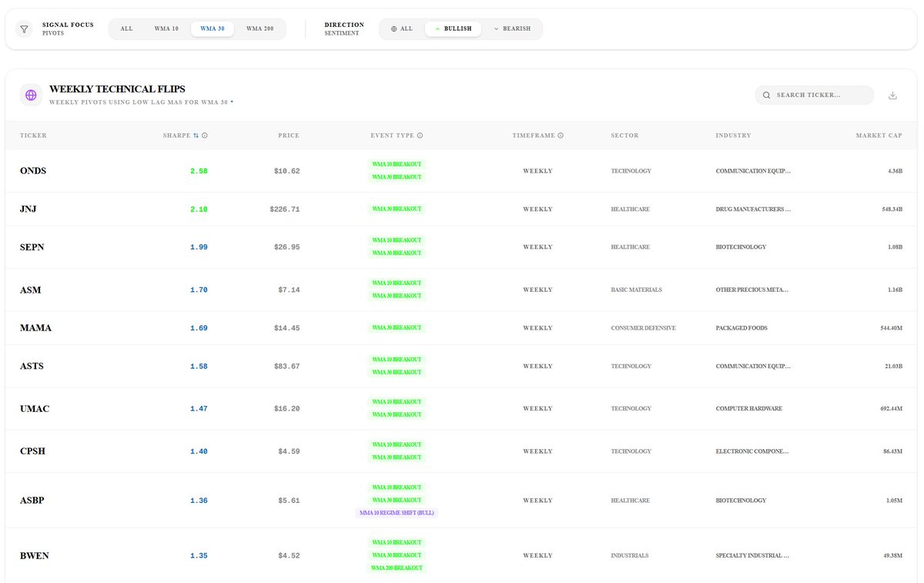Click the filter funnel icon
924x583 pixels.
(24, 29)
